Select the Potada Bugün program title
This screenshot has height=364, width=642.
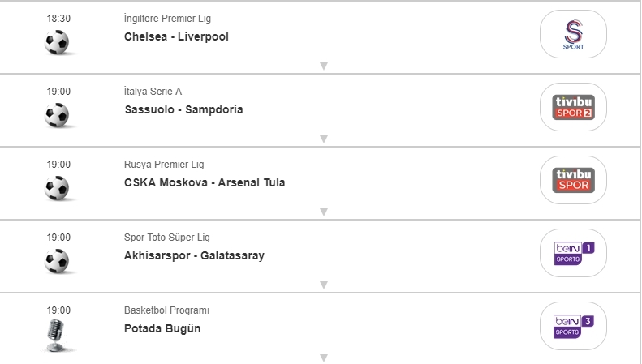click(162, 328)
